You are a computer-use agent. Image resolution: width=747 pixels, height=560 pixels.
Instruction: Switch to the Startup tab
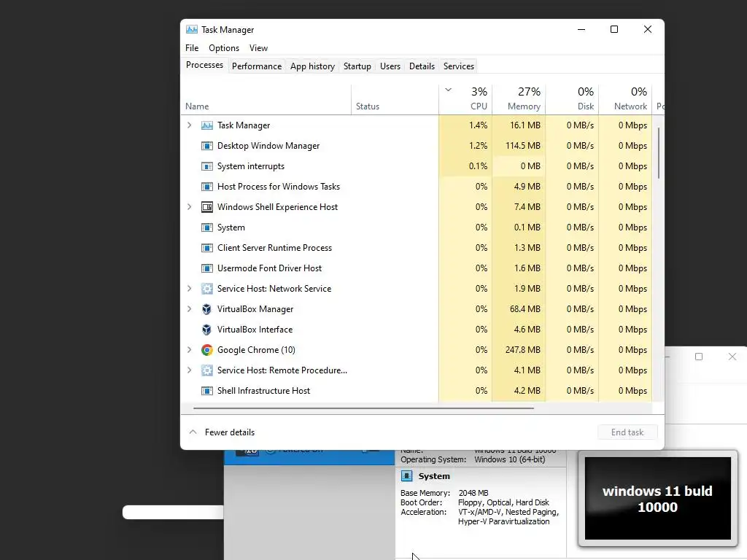coord(357,66)
